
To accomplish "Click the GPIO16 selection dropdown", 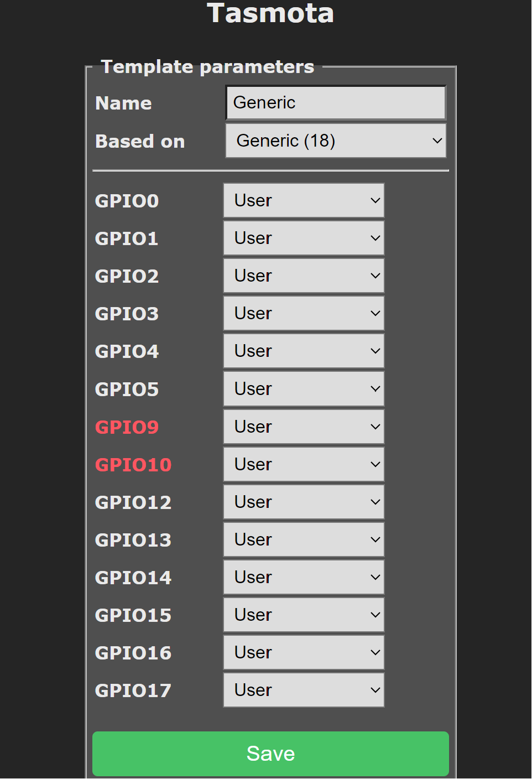I will (x=304, y=652).
